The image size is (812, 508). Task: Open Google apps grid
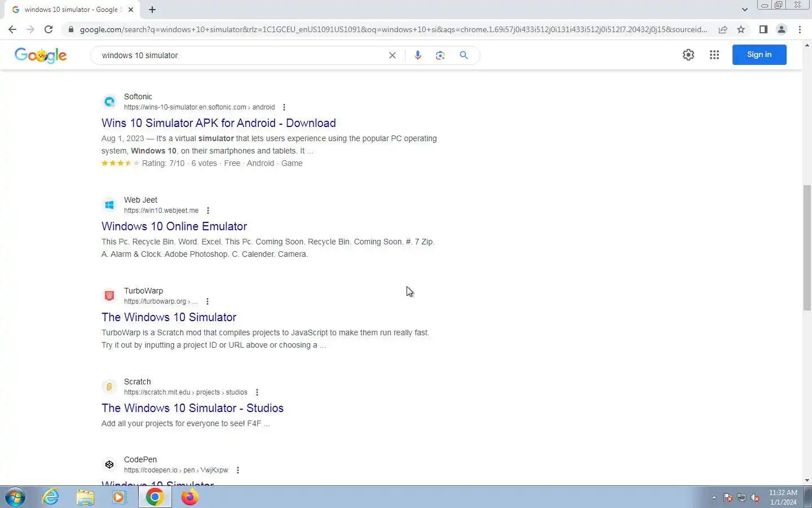click(x=714, y=55)
